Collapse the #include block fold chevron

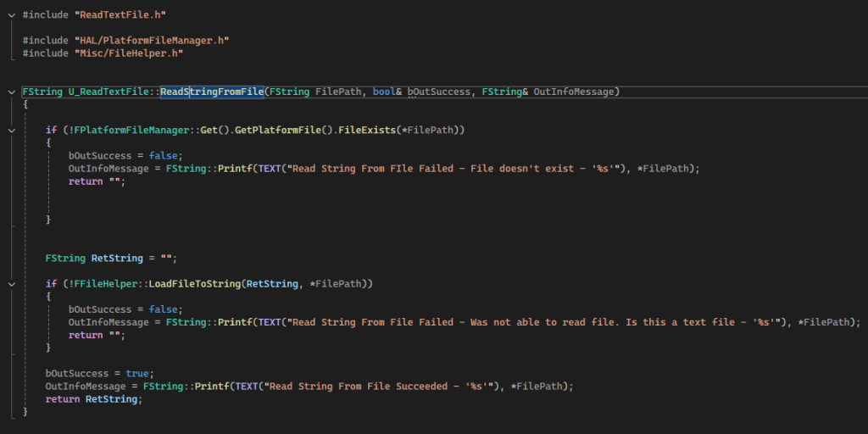[11, 14]
